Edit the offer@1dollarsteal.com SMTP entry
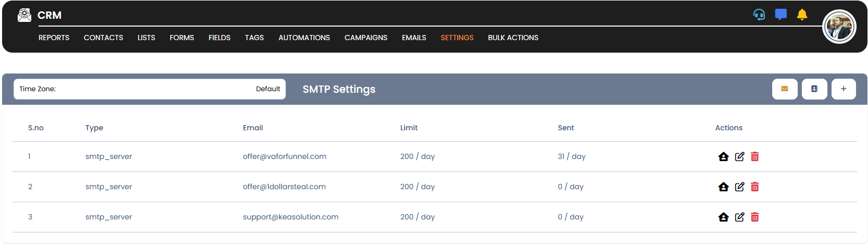The height and width of the screenshot is (246, 868). pos(739,187)
